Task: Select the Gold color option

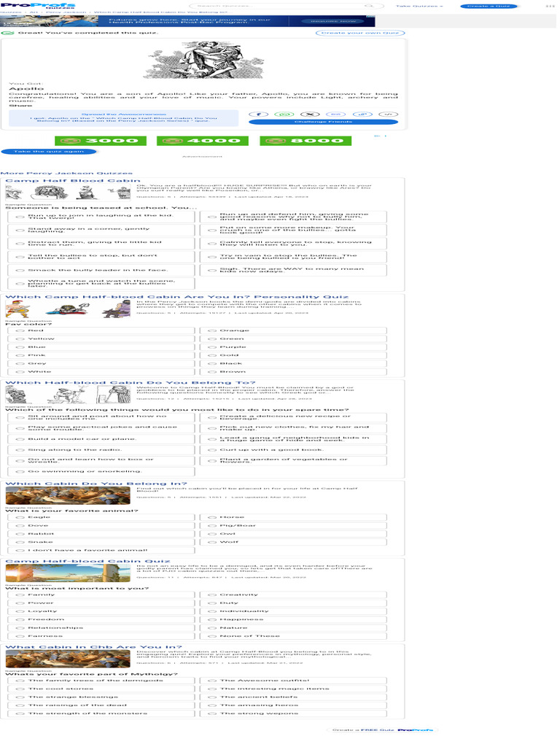Action: pos(293,355)
